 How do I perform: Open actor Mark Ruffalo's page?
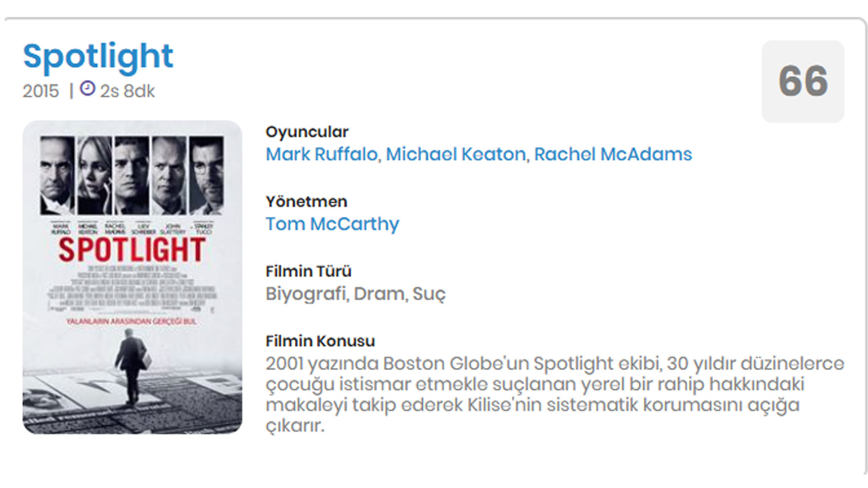321,154
